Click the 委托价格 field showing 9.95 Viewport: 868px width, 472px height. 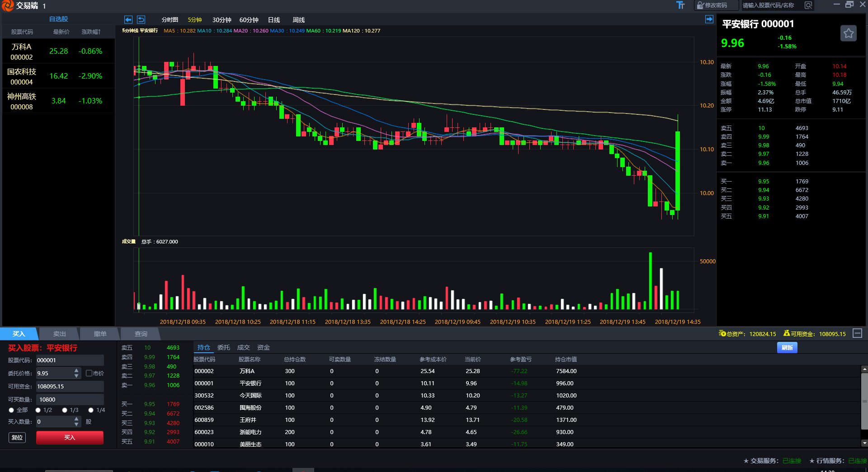coord(54,373)
